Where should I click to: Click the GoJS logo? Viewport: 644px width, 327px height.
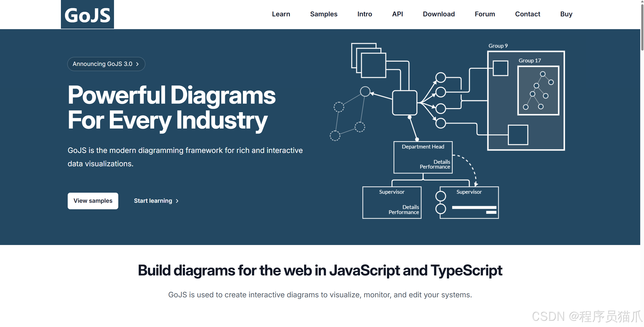tap(87, 15)
